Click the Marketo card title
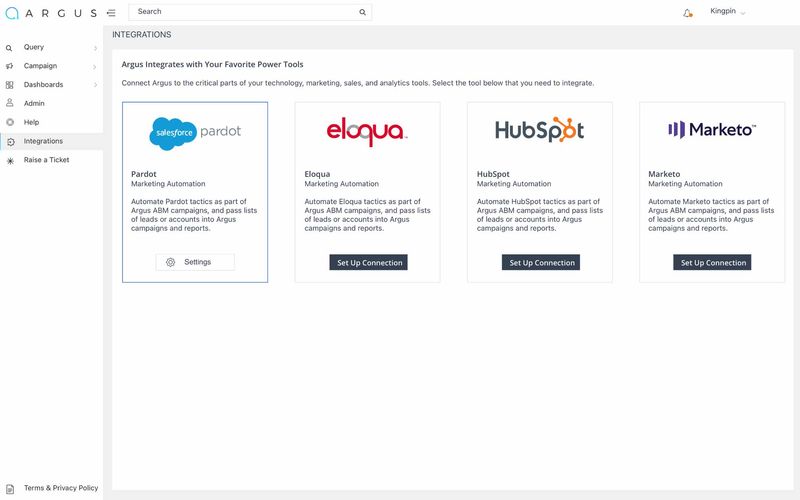 (x=664, y=174)
